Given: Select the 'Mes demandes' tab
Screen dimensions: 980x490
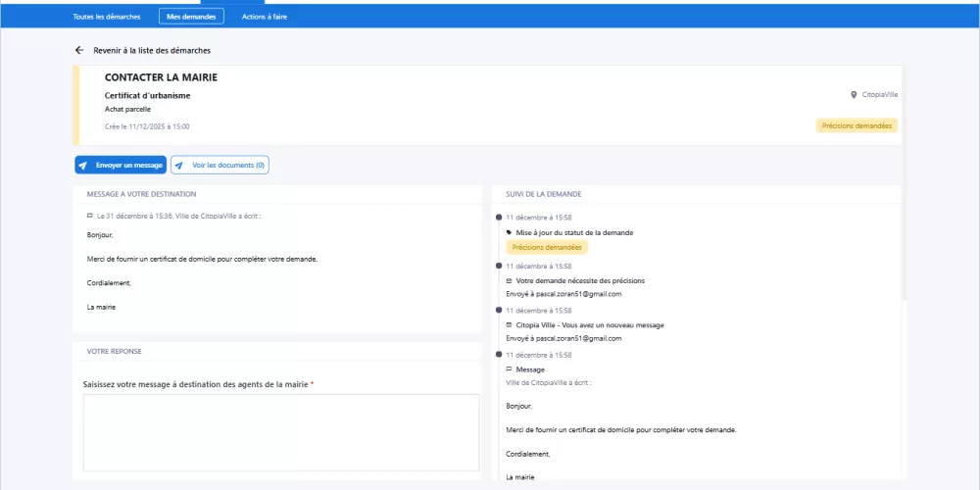Looking at the screenshot, I should click(191, 17).
